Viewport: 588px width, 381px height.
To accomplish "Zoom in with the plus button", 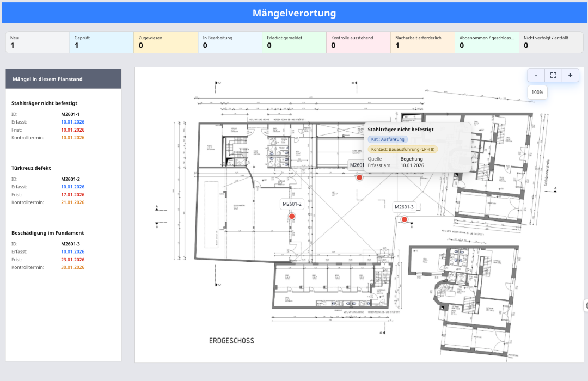I will [569, 75].
